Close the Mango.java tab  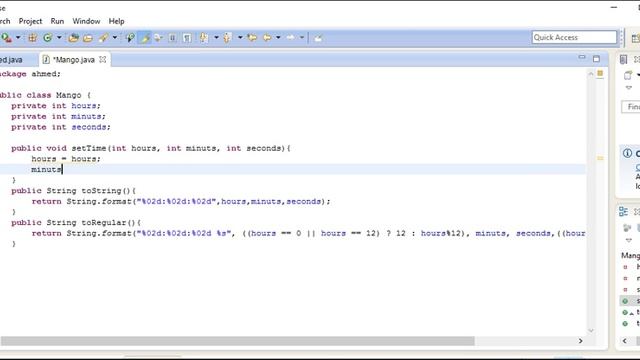pyautogui.click(x=102, y=60)
